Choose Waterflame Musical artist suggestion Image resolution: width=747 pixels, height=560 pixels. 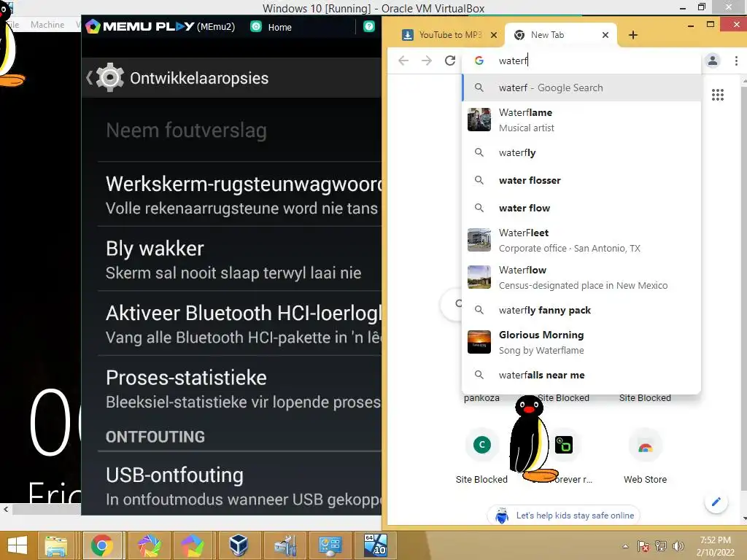581,120
